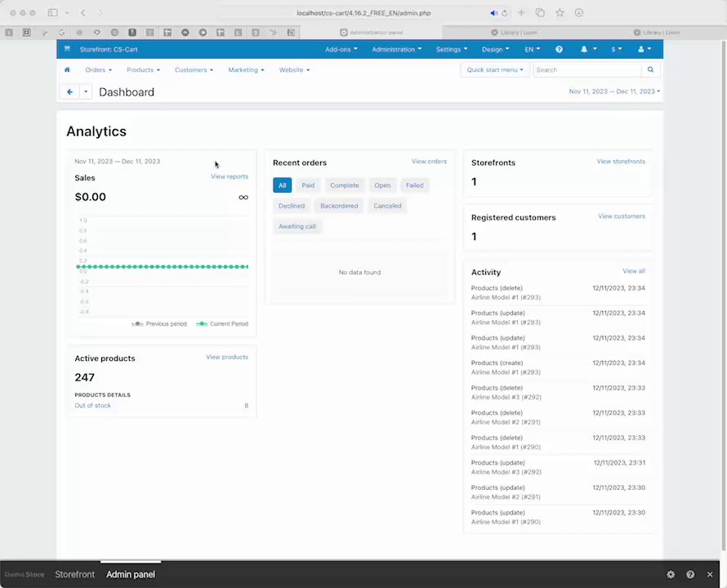Expand the dropdown arrow next to back button

coord(86,91)
